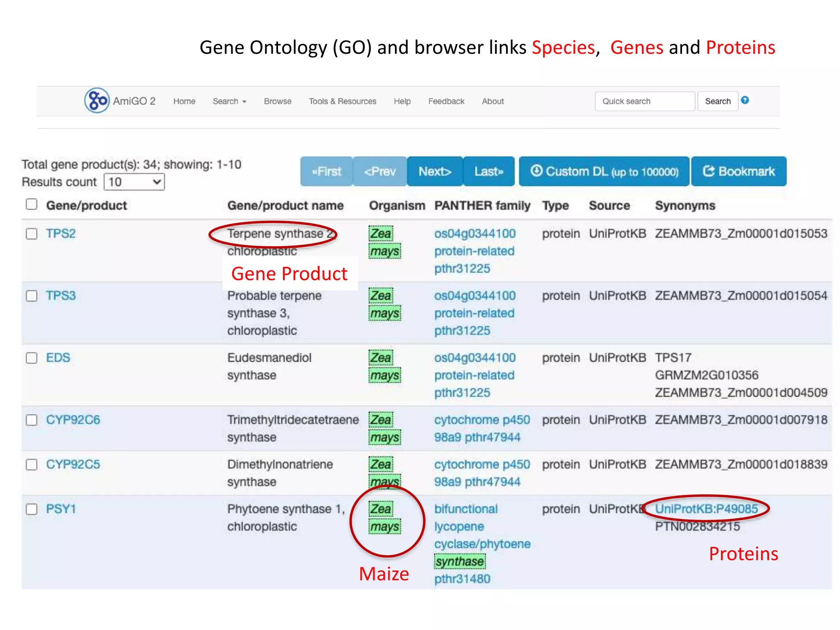Click synonym GRMZM2G010356 in EDS row
Viewport: 840px width, 630px height.
click(x=707, y=375)
